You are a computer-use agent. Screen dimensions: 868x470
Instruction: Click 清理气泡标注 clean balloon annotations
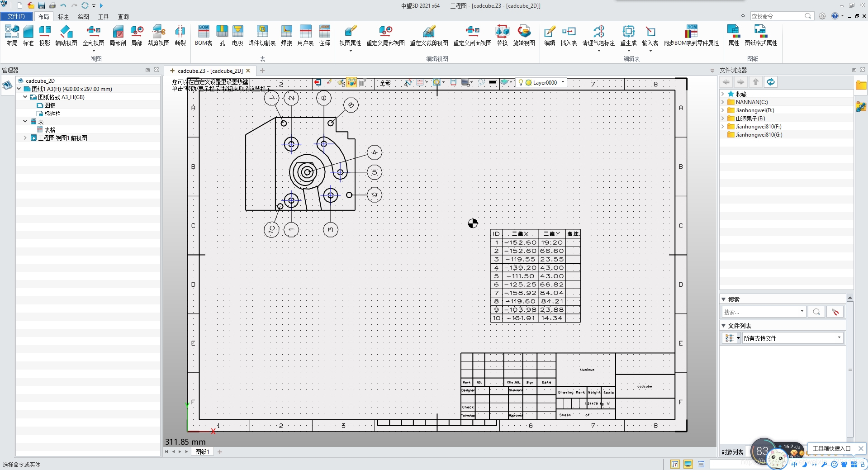pyautogui.click(x=598, y=35)
